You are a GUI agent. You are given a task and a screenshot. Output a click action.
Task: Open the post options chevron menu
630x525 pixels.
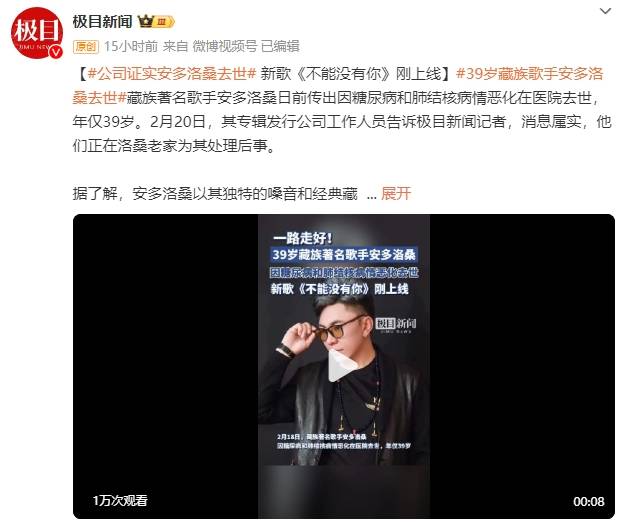605,11
